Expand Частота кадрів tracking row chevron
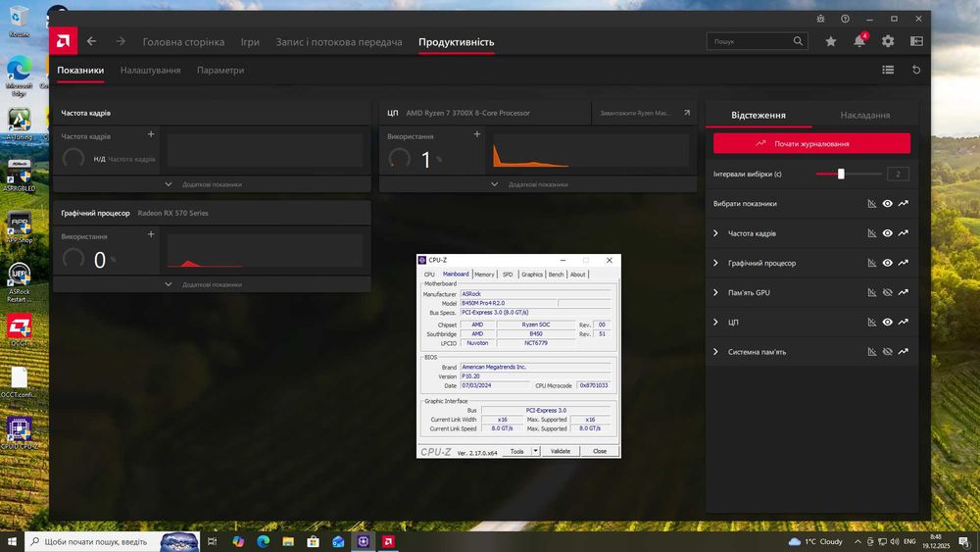 pyautogui.click(x=716, y=233)
